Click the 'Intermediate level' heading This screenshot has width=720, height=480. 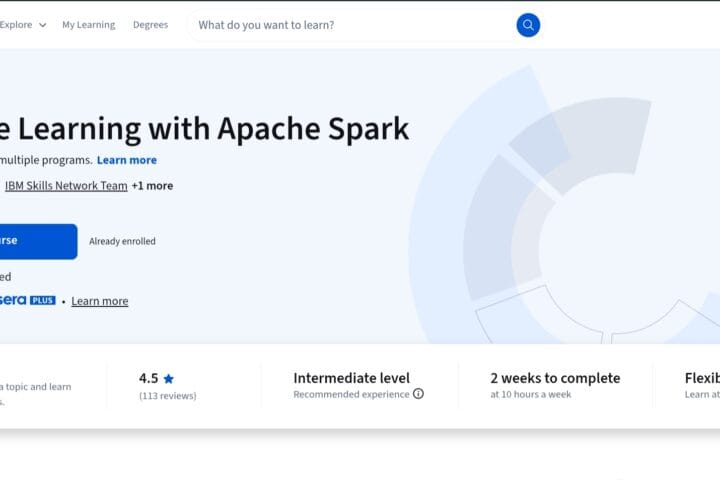[x=351, y=378]
